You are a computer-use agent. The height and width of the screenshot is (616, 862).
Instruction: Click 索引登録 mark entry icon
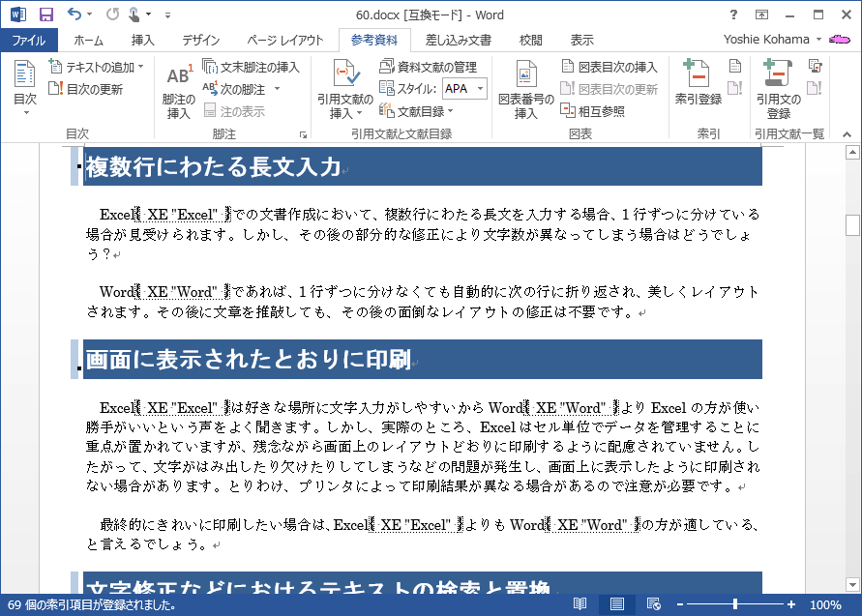[699, 82]
